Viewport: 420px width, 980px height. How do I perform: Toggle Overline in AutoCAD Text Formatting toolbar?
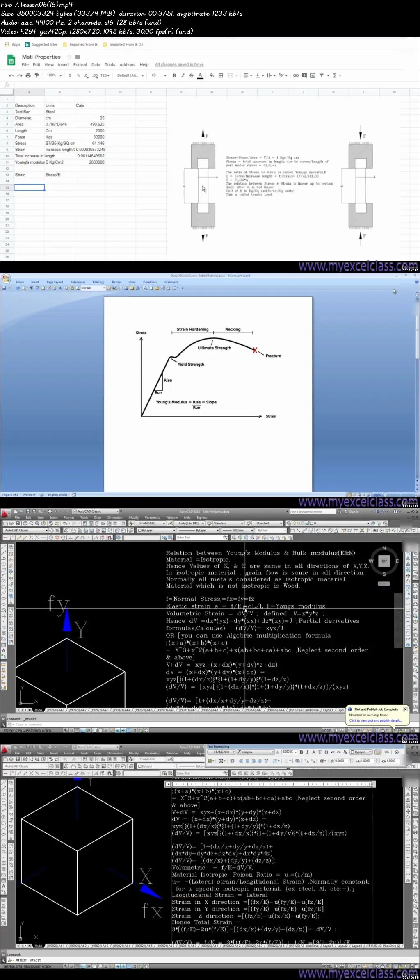[x=326, y=752]
